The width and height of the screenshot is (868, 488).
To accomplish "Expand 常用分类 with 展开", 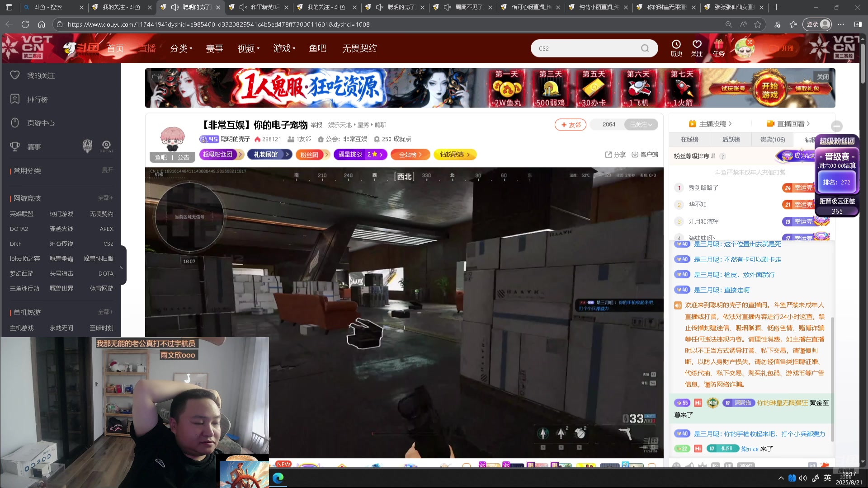I will pyautogui.click(x=108, y=170).
